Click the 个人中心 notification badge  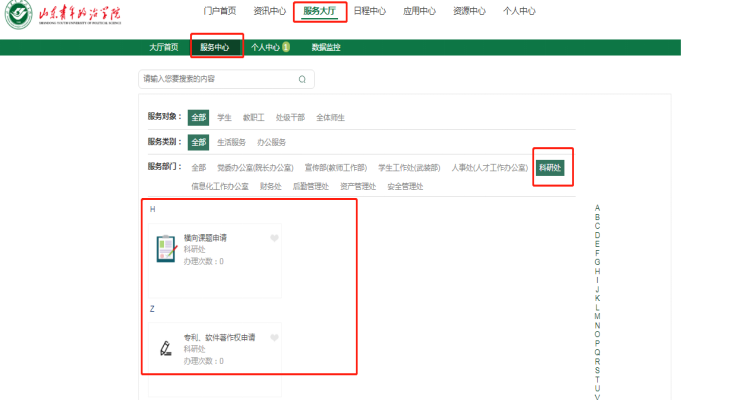tap(286, 47)
